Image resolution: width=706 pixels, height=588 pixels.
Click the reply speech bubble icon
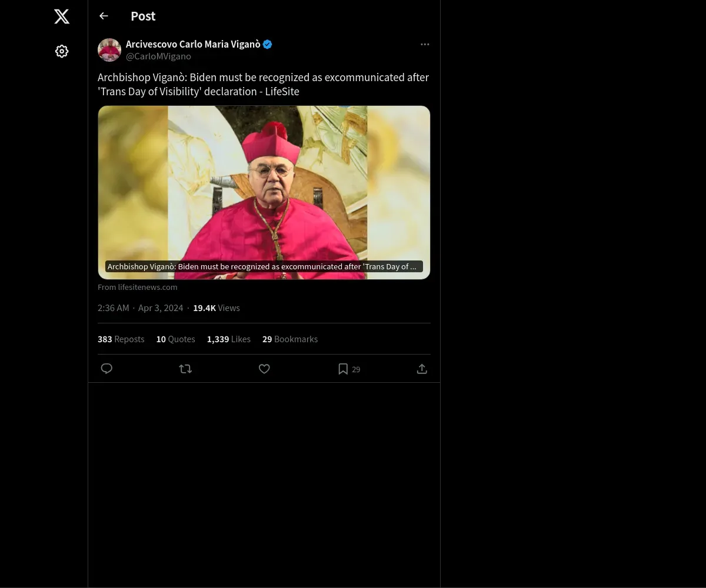(106, 369)
